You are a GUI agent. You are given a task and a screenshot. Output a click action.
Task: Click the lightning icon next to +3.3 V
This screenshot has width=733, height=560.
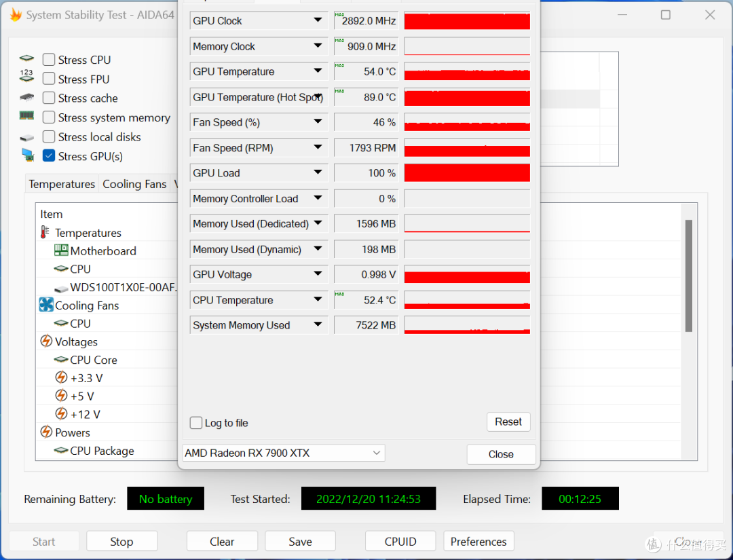click(x=61, y=377)
